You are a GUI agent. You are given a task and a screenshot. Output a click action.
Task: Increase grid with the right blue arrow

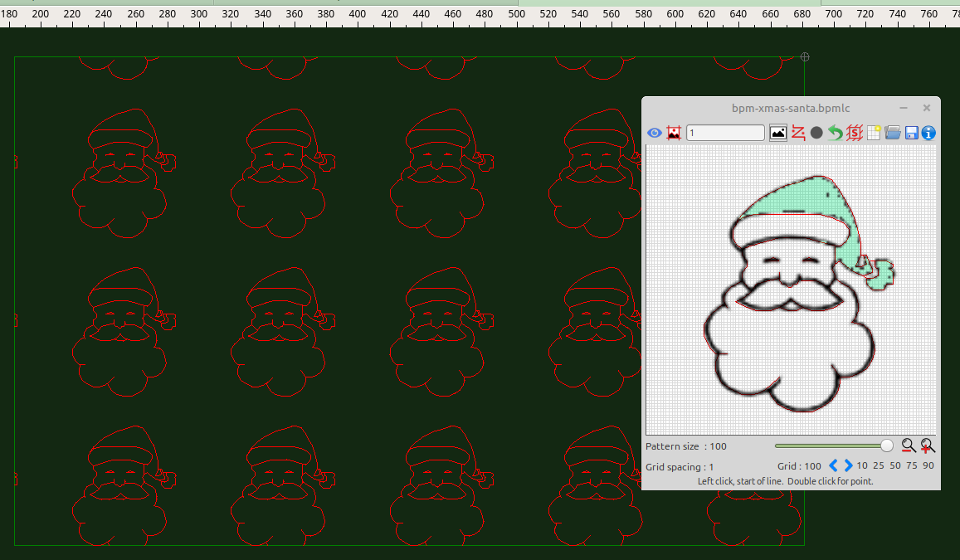[x=848, y=465]
